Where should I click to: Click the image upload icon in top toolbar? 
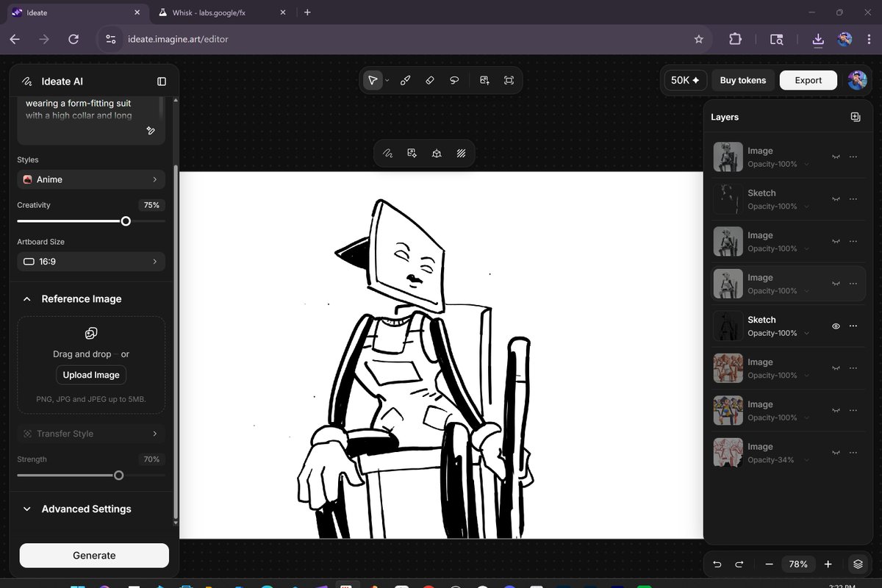(x=484, y=80)
